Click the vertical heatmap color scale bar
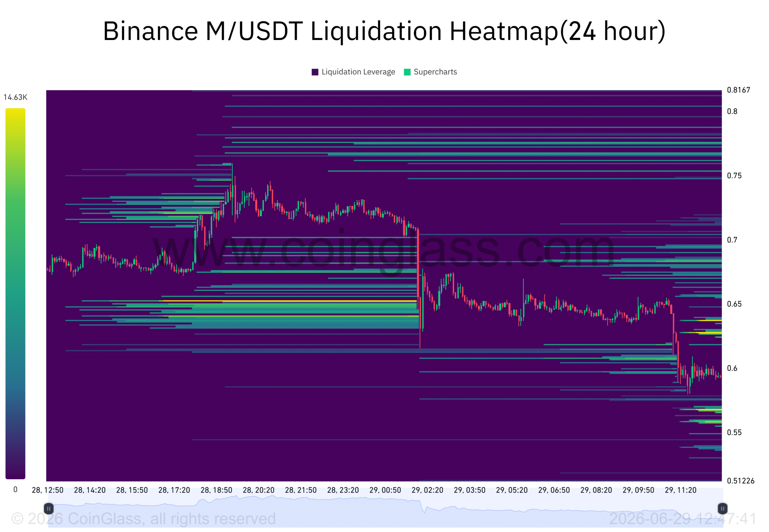 coord(15,293)
